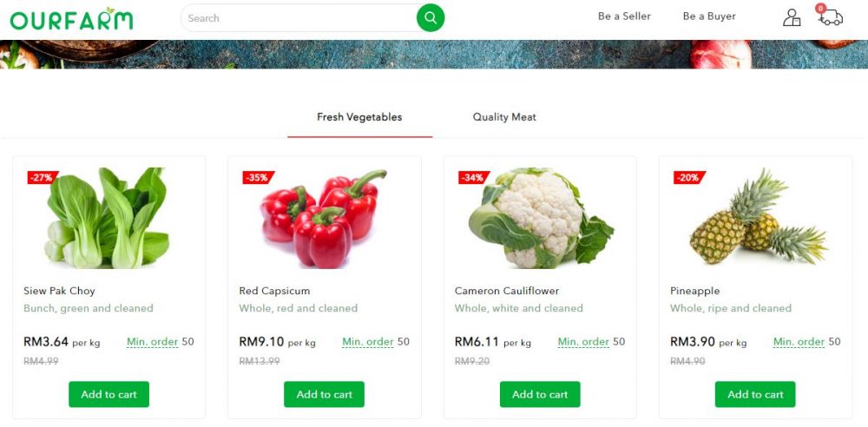Focus the Search input field
The image size is (868, 427).
click(300, 18)
